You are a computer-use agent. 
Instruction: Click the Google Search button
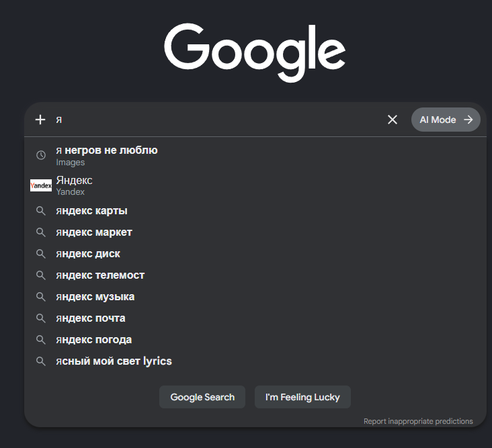pos(202,397)
